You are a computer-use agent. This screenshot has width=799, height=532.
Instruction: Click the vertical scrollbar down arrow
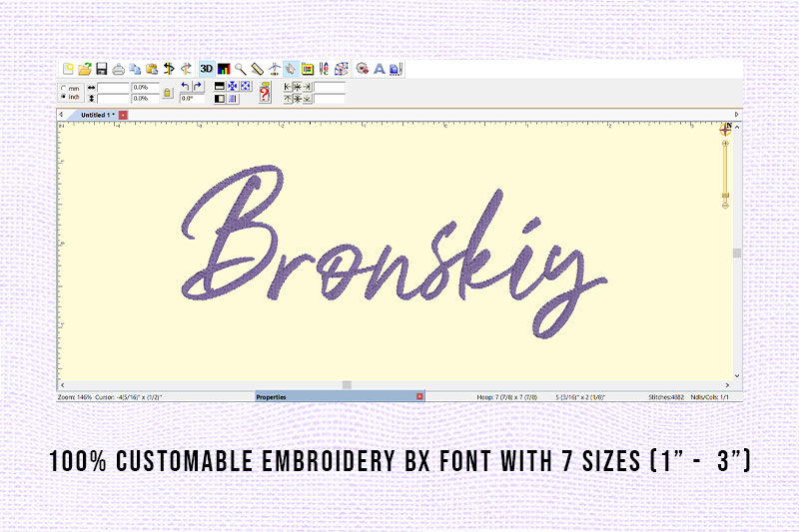pyautogui.click(x=737, y=375)
